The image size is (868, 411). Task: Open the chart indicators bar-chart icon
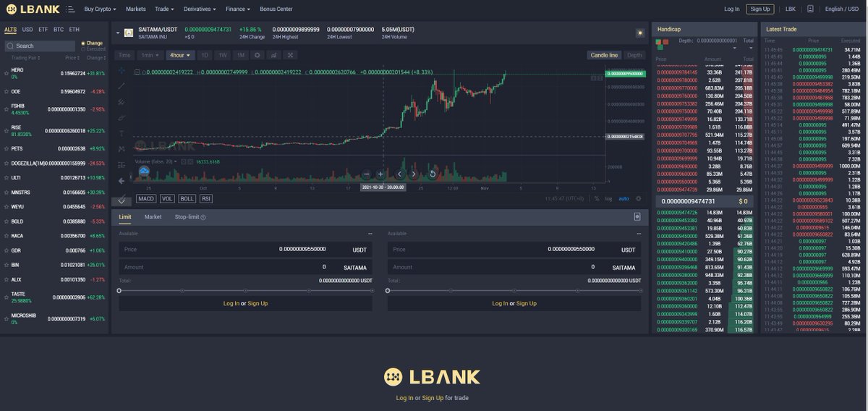(274, 55)
